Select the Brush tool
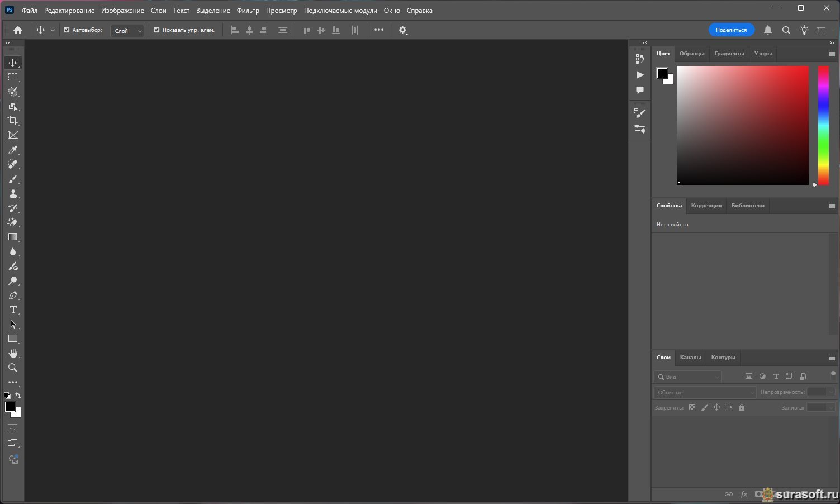840x504 pixels. [x=13, y=179]
